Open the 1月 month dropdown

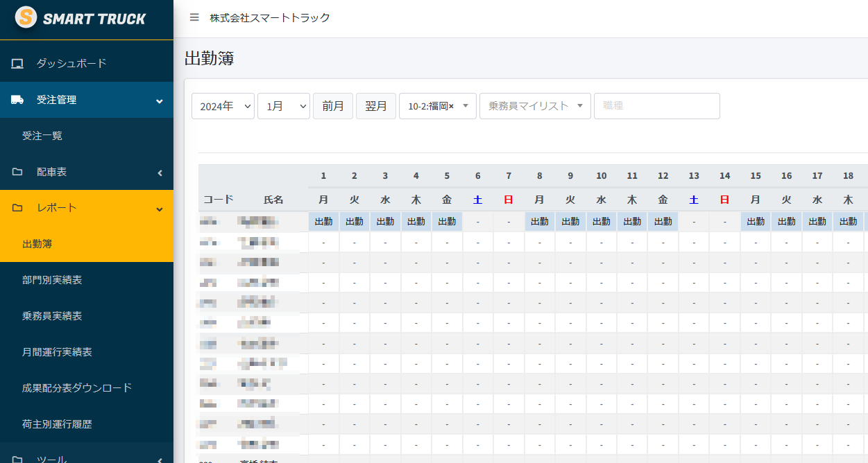(283, 106)
